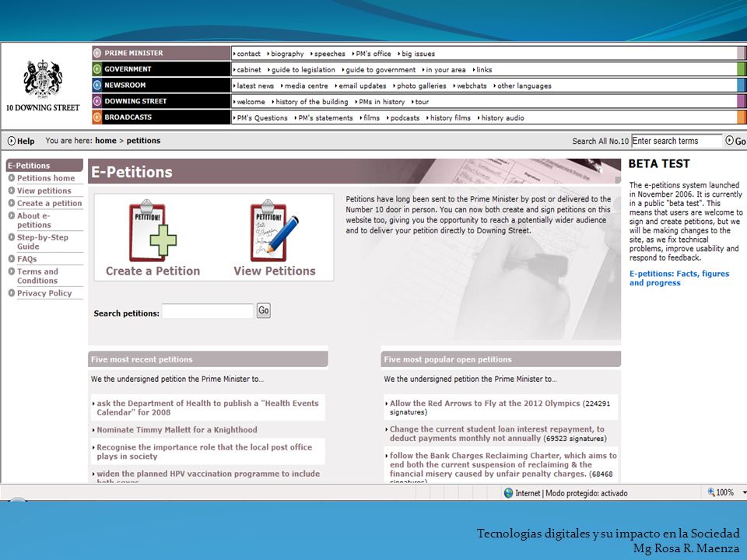Open E-petitions Facts, figures and progress link
747x560 pixels.
tap(679, 278)
